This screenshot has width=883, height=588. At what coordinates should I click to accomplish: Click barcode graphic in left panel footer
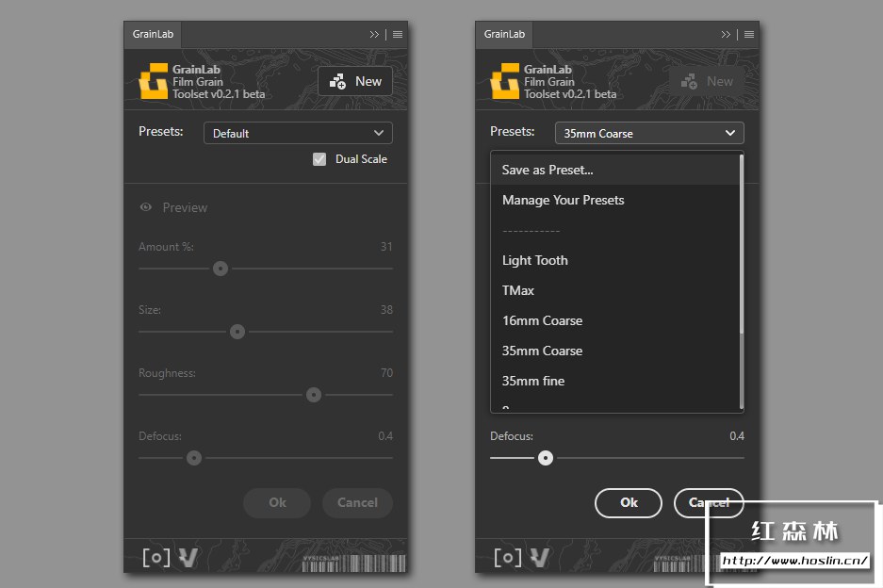353,563
